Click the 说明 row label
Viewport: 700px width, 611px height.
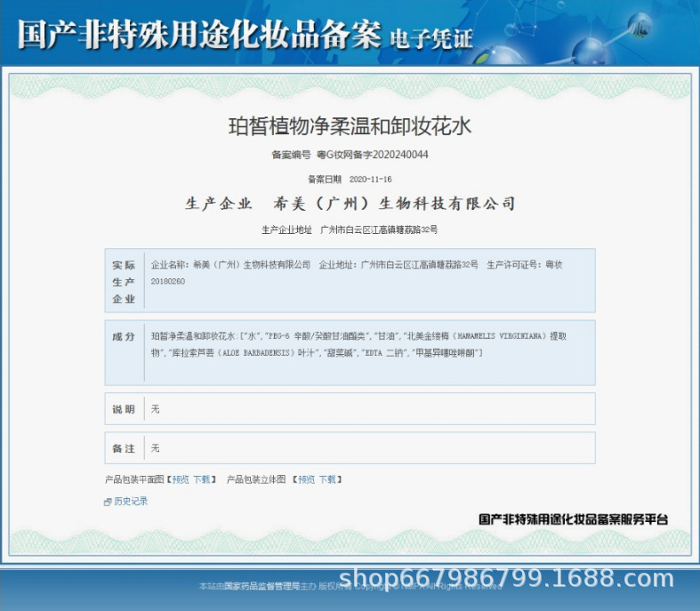click(124, 409)
